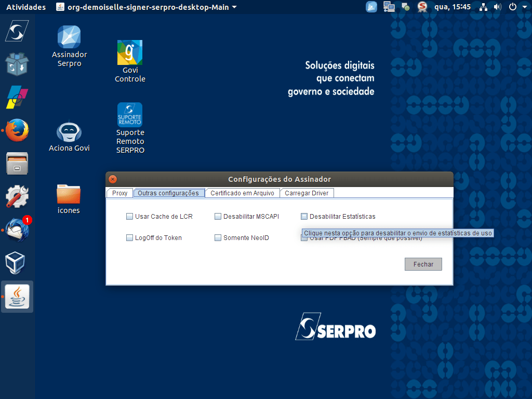The width and height of the screenshot is (532, 399).
Task: Select the Govi Controle desktop icon
Action: coord(130,61)
